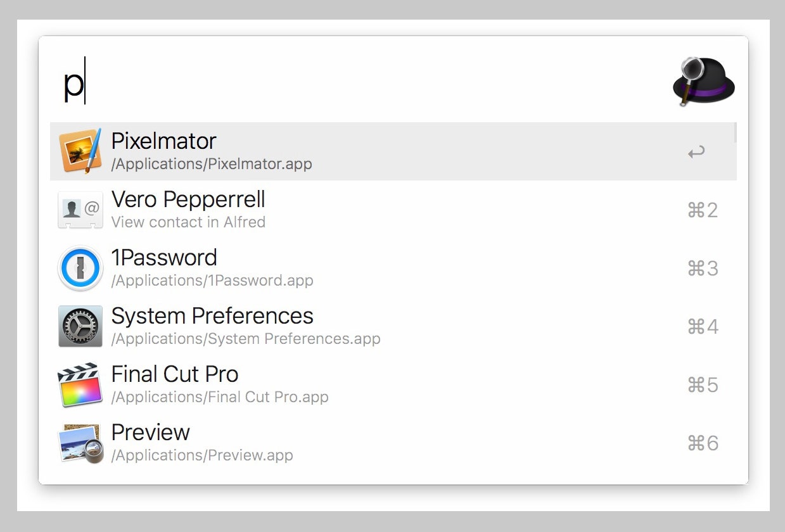Viewport: 785px width, 532px height.
Task: Click the ⌘6 shortcut hint
Action: [703, 443]
